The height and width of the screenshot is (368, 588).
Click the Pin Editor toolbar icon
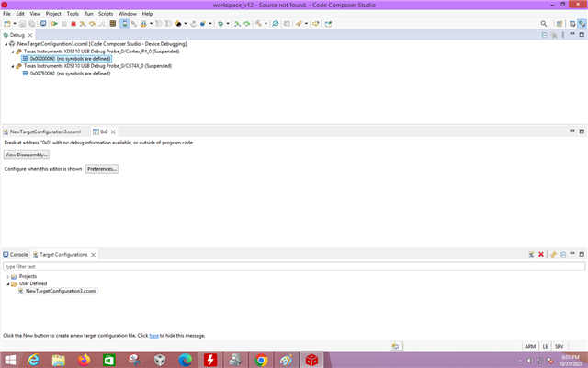[x=329, y=24]
